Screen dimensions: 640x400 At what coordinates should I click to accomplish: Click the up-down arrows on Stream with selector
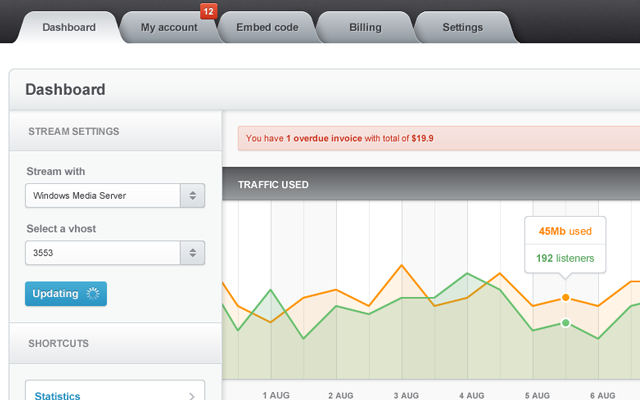click(x=193, y=195)
